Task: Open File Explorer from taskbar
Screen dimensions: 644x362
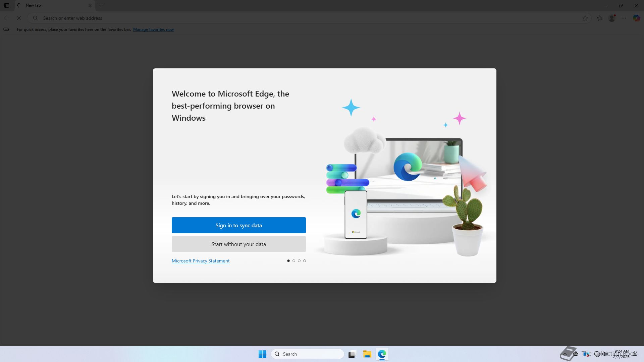Action: click(367, 354)
